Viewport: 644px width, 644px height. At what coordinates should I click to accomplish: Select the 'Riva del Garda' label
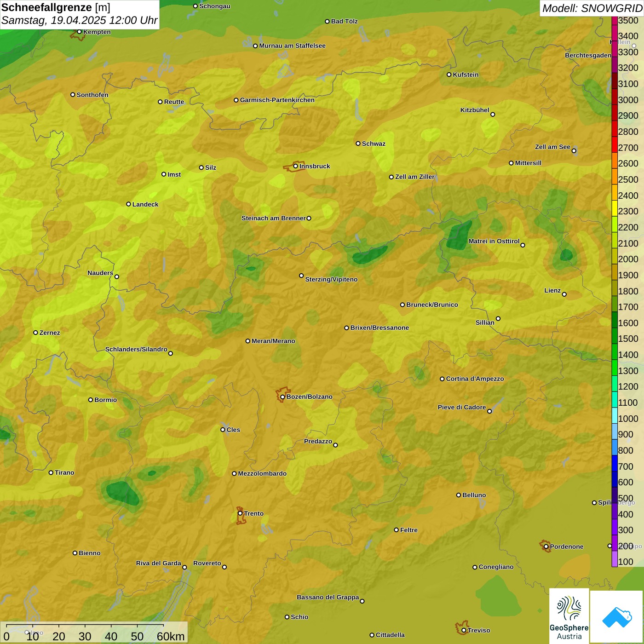click(x=159, y=563)
